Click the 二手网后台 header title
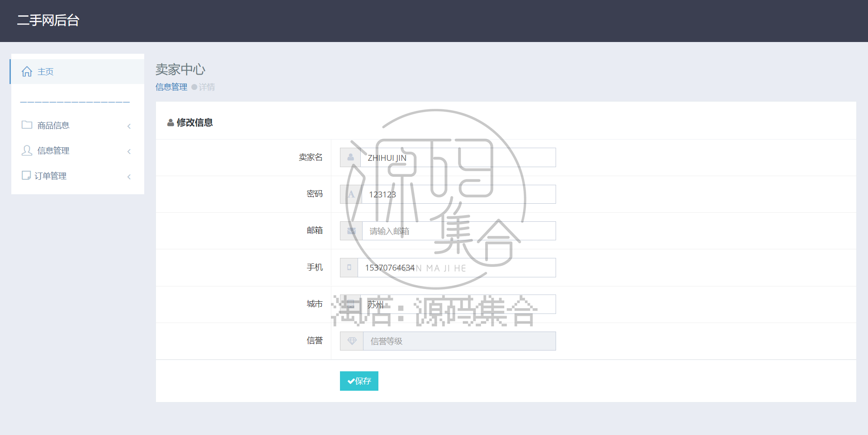The image size is (868, 435). (x=48, y=20)
